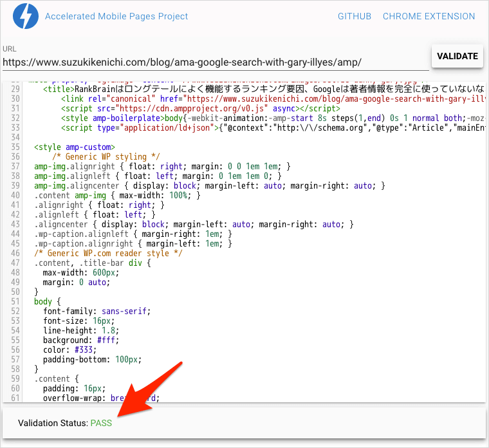
Task: Click the '.alignleft { float: left; }' line
Action: click(95, 214)
